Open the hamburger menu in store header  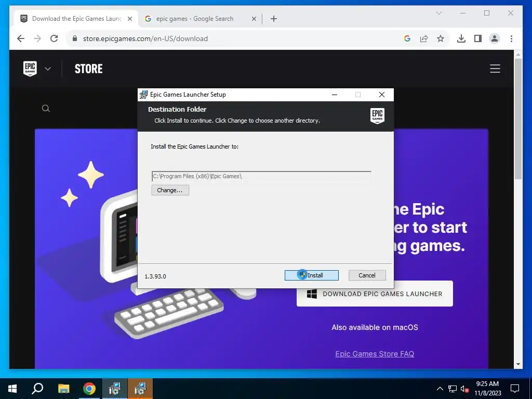pyautogui.click(x=495, y=69)
